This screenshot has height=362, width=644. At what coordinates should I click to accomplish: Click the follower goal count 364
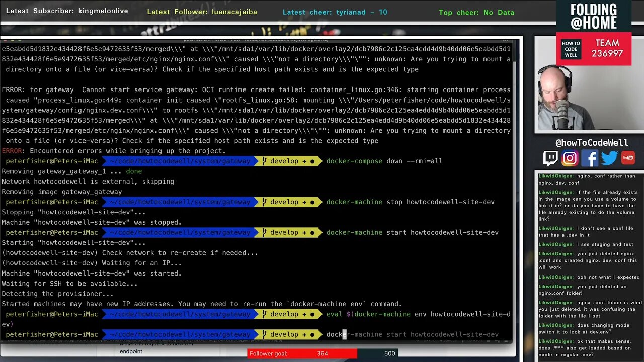tap(323, 353)
